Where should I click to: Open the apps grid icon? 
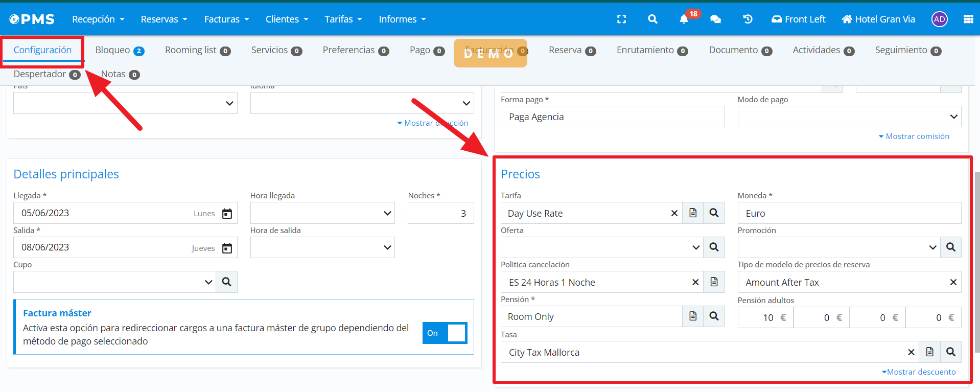point(968,19)
